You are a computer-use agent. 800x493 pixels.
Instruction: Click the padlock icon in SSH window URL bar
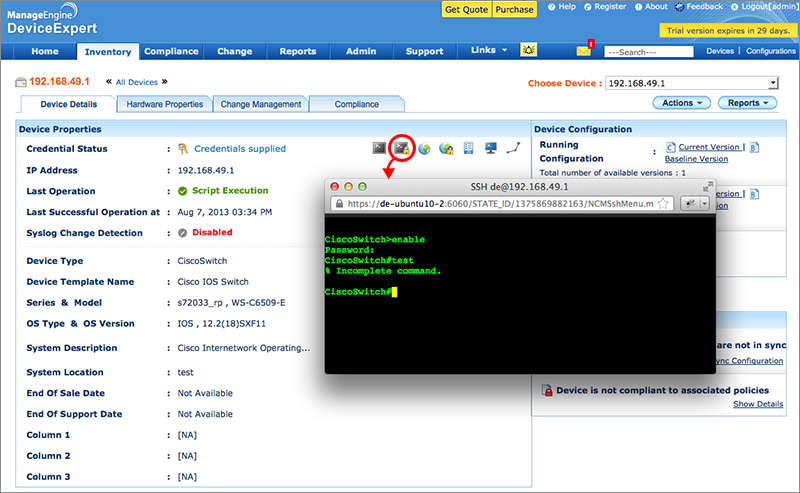339,204
